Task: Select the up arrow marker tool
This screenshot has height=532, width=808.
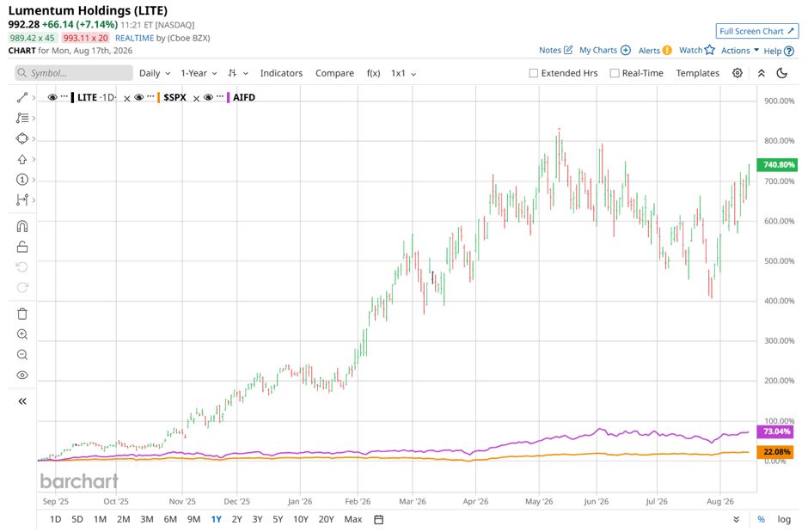Action: tap(22, 159)
